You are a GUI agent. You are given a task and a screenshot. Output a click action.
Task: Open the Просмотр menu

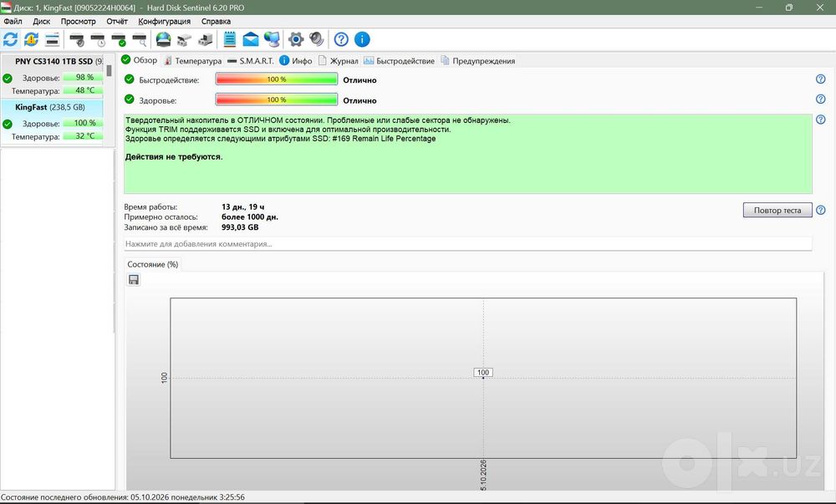[79, 21]
